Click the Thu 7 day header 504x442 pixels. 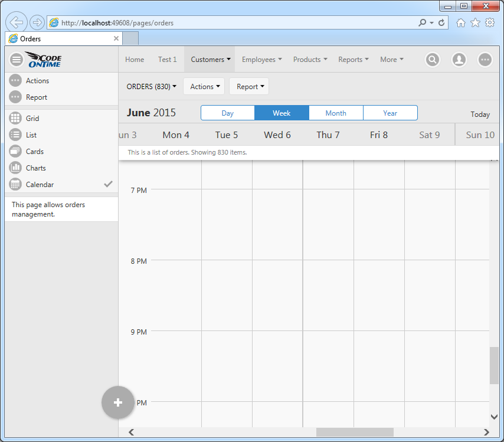(328, 135)
